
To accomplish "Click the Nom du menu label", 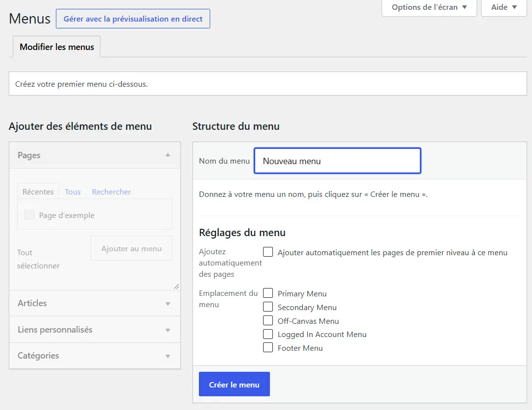I will (x=224, y=161).
